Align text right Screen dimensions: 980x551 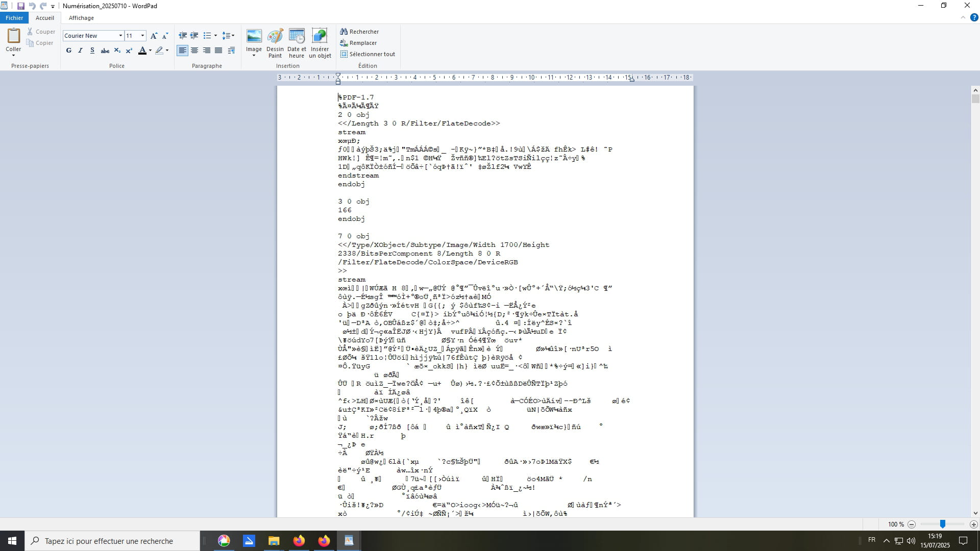(207, 51)
